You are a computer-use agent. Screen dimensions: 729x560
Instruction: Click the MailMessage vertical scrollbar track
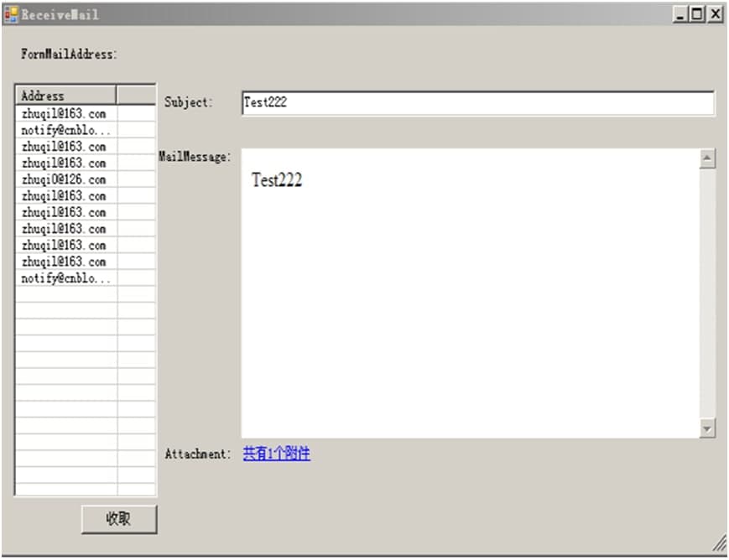pyautogui.click(x=706, y=293)
